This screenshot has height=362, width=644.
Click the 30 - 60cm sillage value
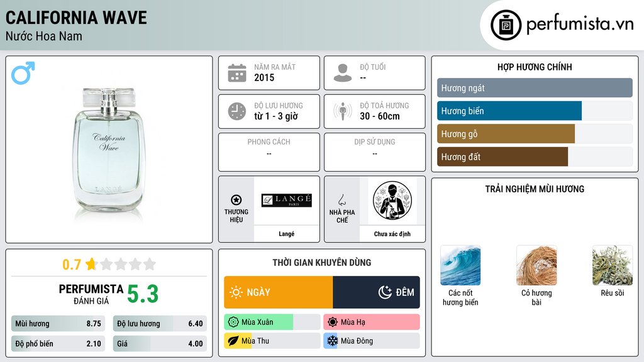click(380, 116)
